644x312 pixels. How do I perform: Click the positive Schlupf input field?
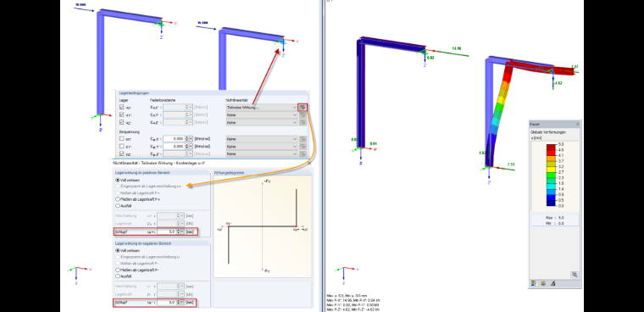[x=166, y=232]
